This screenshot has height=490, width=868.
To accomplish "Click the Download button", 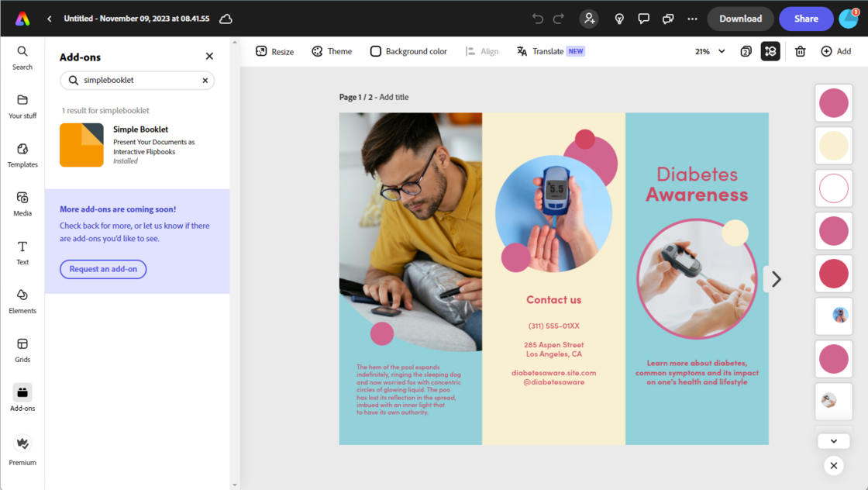I will pyautogui.click(x=740, y=19).
